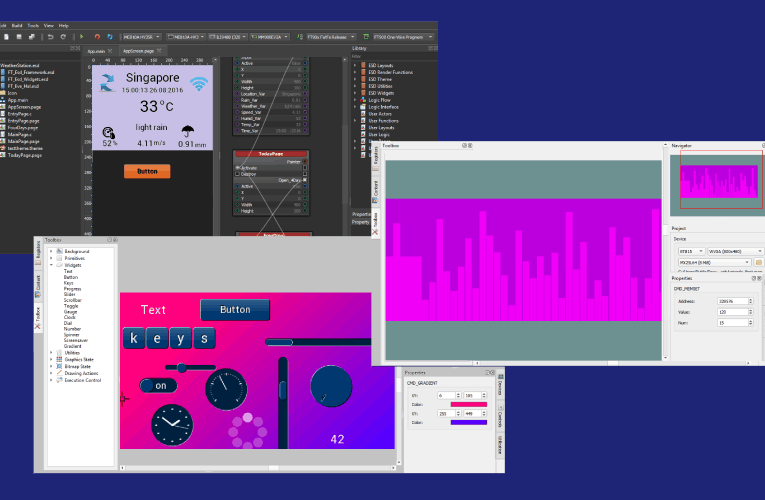Image resolution: width=765 pixels, height=500 pixels.
Task: Open the Help menu
Action: tap(64, 25)
